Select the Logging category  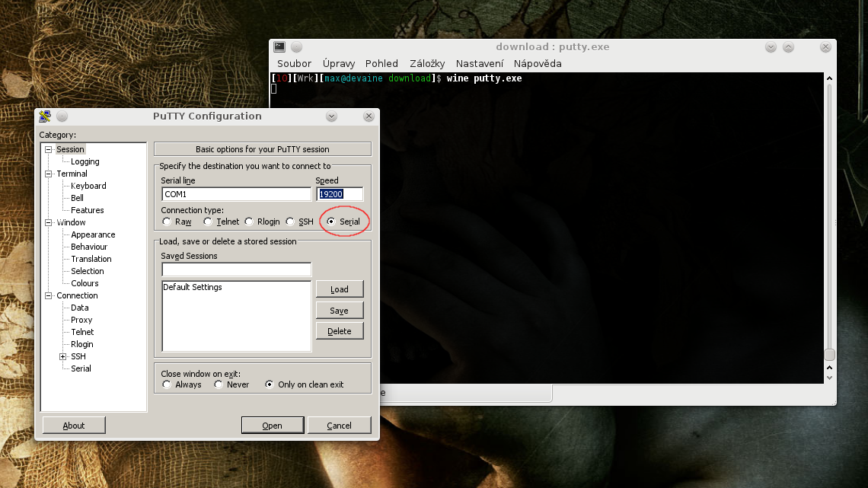[x=85, y=161]
